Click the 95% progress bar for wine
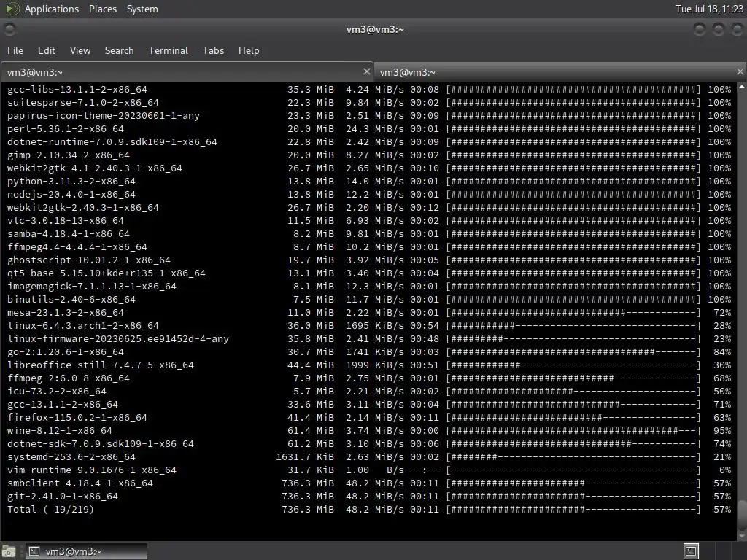The width and height of the screenshot is (747, 560). [573, 430]
